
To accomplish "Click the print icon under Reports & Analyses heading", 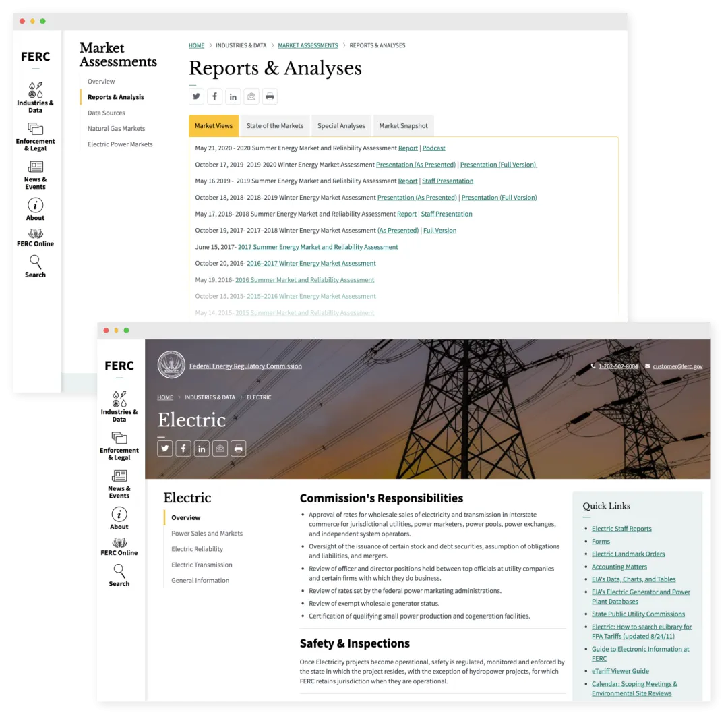I will pos(270,96).
